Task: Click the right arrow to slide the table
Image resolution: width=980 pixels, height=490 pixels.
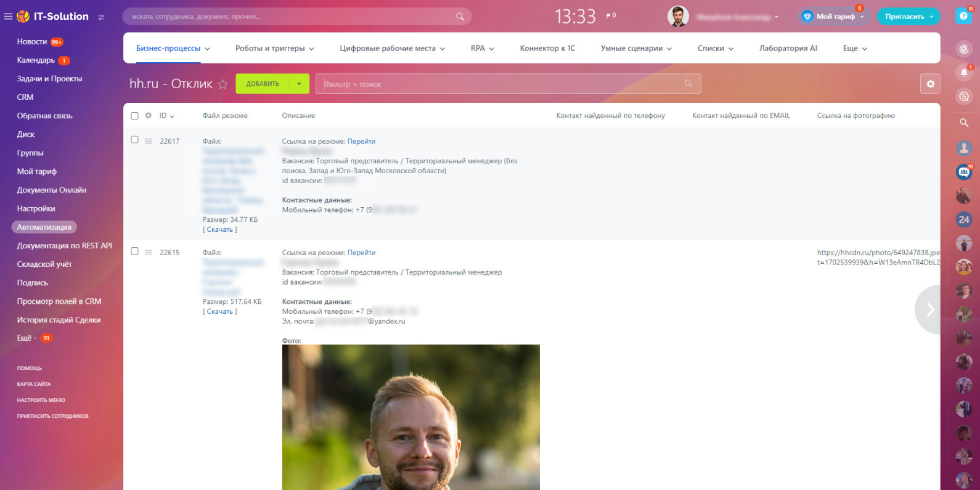Action: [929, 309]
